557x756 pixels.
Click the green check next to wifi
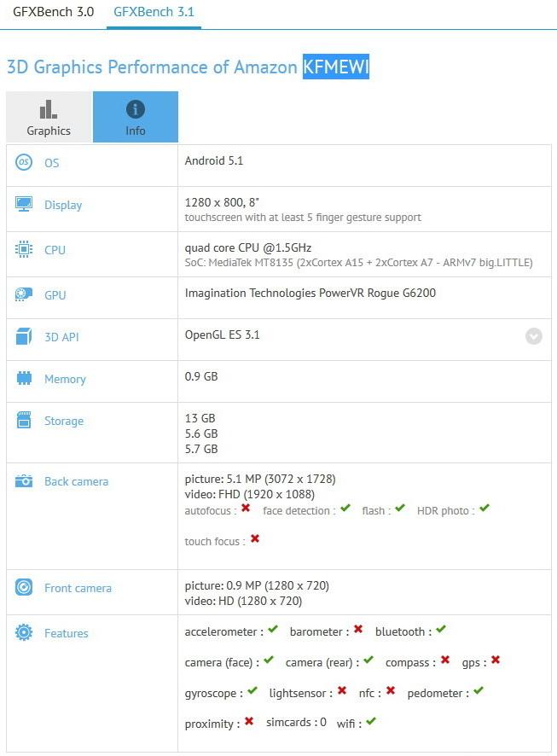[x=370, y=721]
